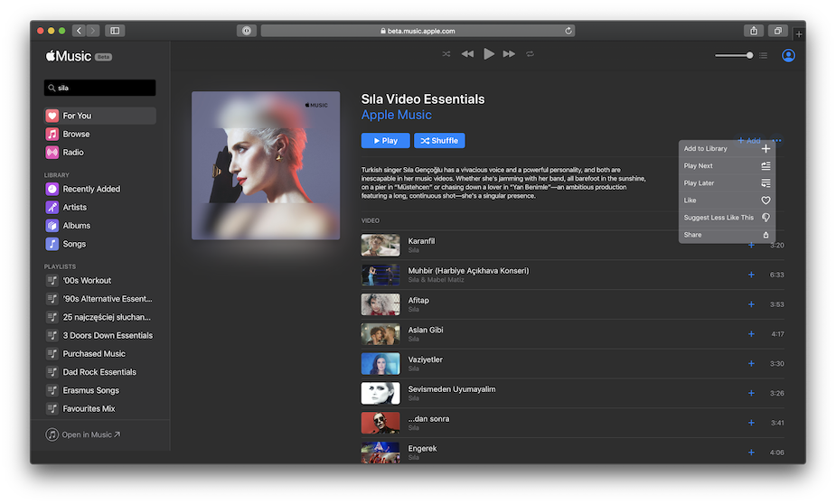
Task: Adjust the volume slider
Action: [x=734, y=55]
